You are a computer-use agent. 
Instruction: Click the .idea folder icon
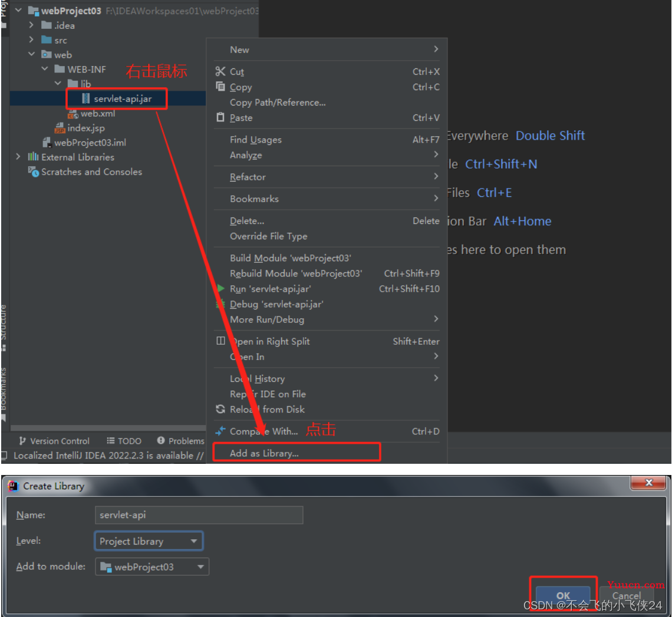point(47,25)
